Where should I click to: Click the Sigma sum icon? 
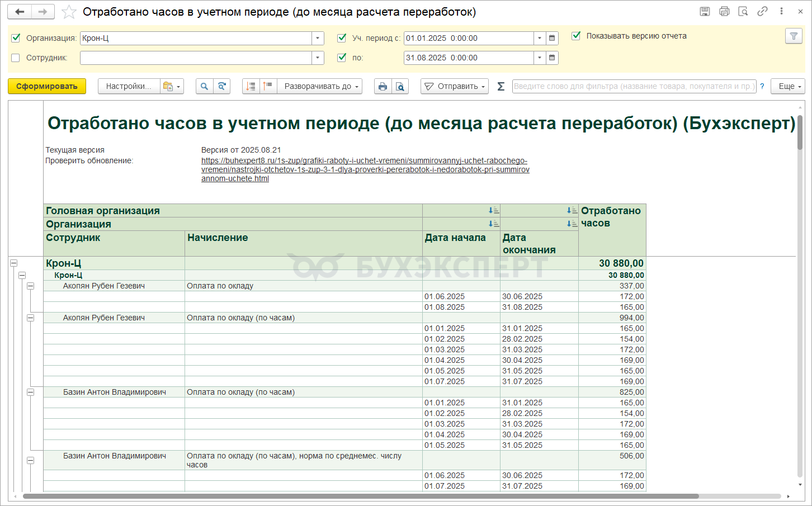pyautogui.click(x=501, y=86)
